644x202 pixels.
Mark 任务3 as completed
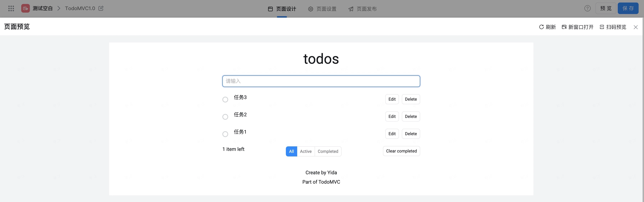coord(225,100)
